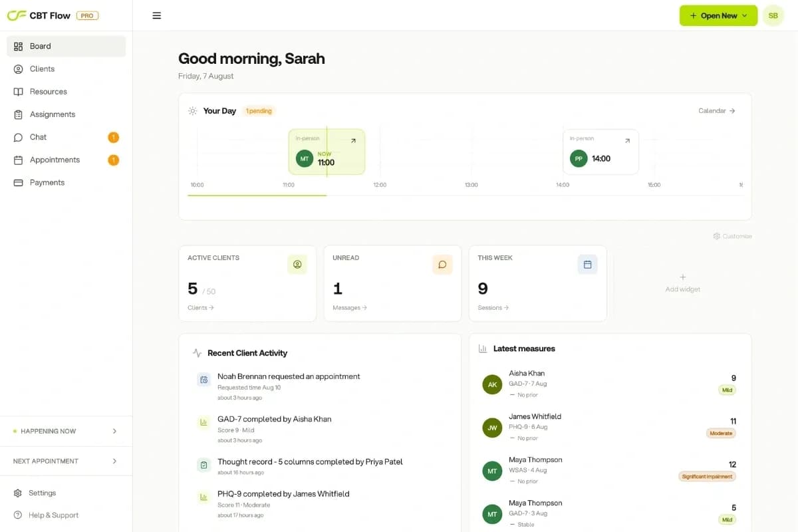Open the 11:00 session arrow icon
The width and height of the screenshot is (798, 532).
point(353,140)
